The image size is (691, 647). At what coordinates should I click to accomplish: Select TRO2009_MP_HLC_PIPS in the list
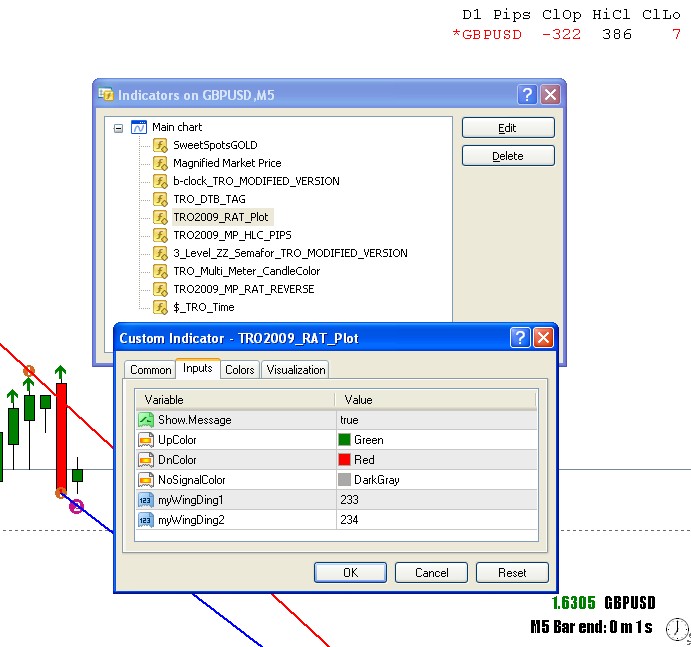[x=232, y=235]
